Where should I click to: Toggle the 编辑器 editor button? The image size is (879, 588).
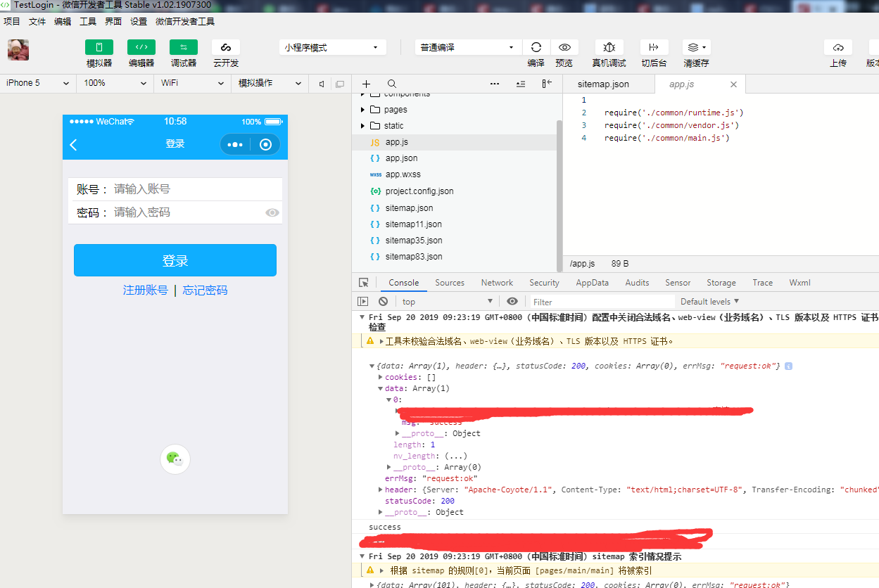[141, 47]
